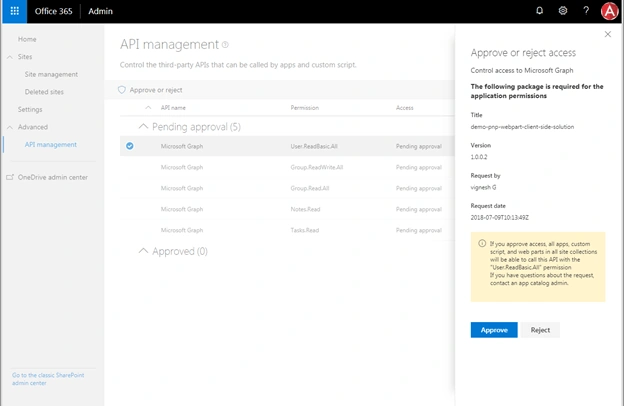Click the OneDrive admin center external icon
The height and width of the screenshot is (406, 624).
(10, 177)
